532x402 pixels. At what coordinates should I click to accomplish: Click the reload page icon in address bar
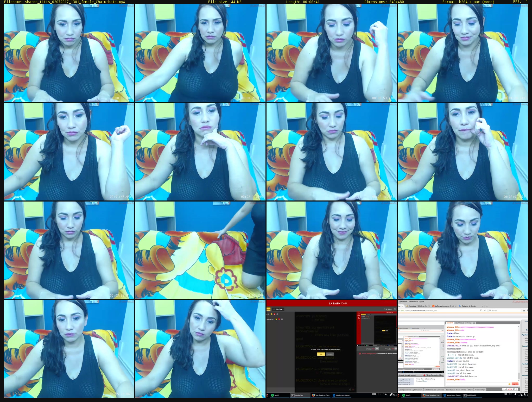[485, 310]
